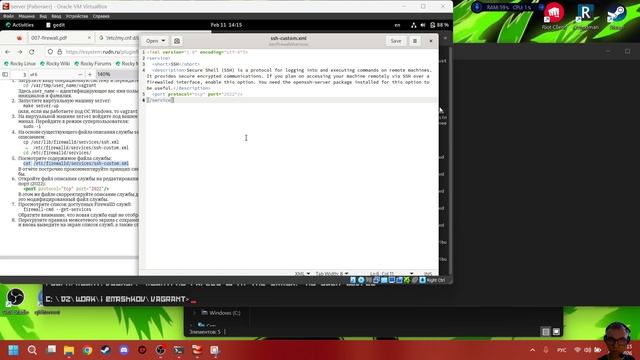This screenshot has height=360, width=640.
Task: Switch РУС input language in tray
Action: click(562, 350)
